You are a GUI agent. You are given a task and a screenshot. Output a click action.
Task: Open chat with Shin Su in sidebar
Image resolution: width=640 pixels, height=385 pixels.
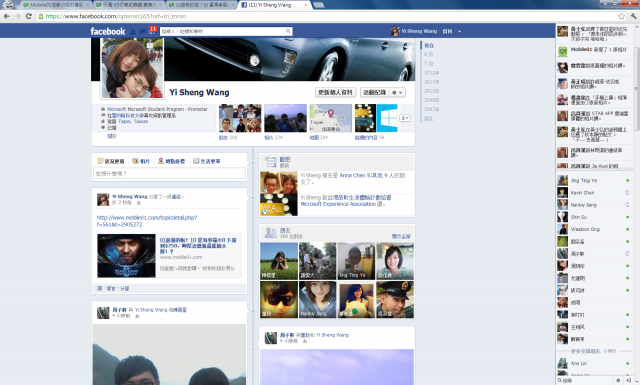coord(594,217)
